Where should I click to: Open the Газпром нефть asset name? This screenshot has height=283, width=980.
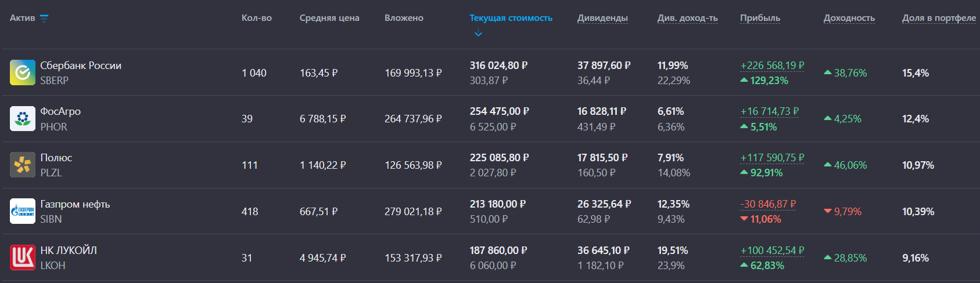pos(75,204)
